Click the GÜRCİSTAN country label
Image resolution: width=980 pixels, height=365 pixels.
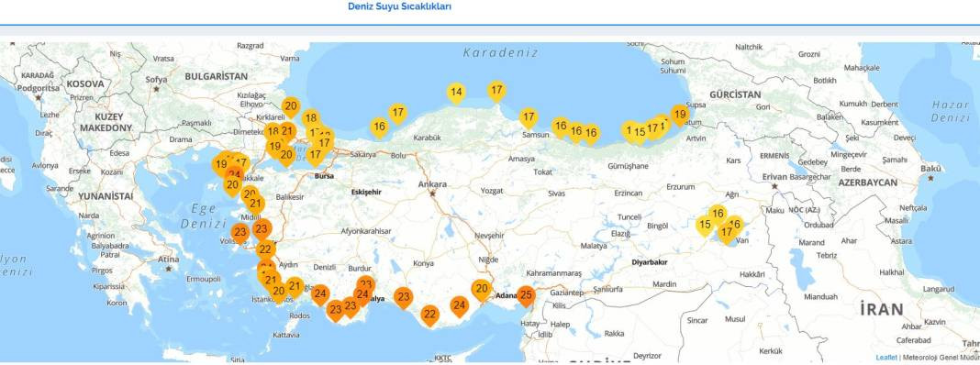735,95
